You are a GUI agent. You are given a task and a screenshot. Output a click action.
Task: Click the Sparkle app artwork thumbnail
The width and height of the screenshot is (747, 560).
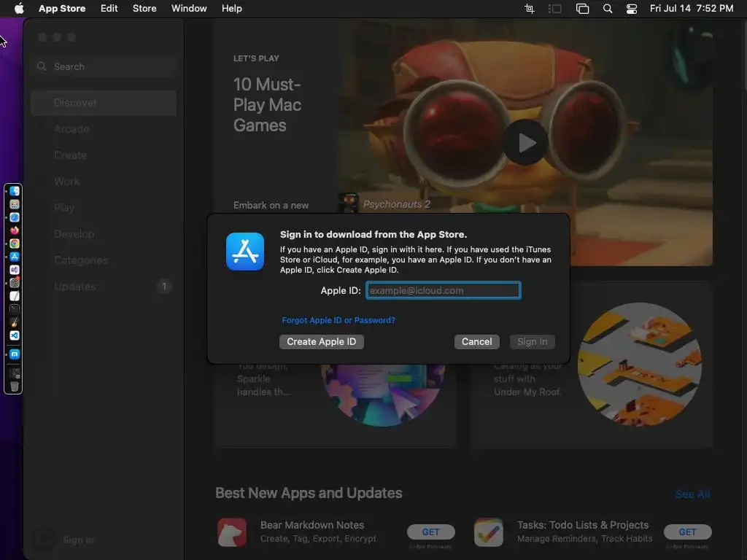click(x=383, y=395)
